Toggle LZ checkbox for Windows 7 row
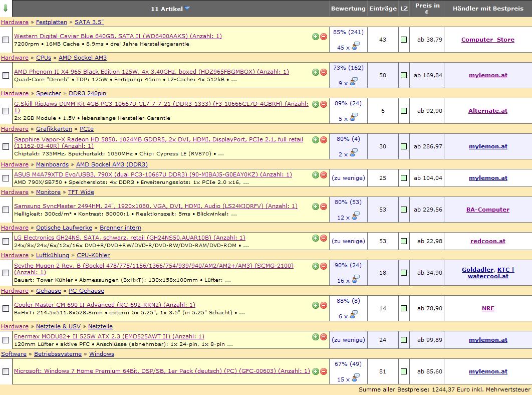532x395 pixels. click(x=404, y=371)
